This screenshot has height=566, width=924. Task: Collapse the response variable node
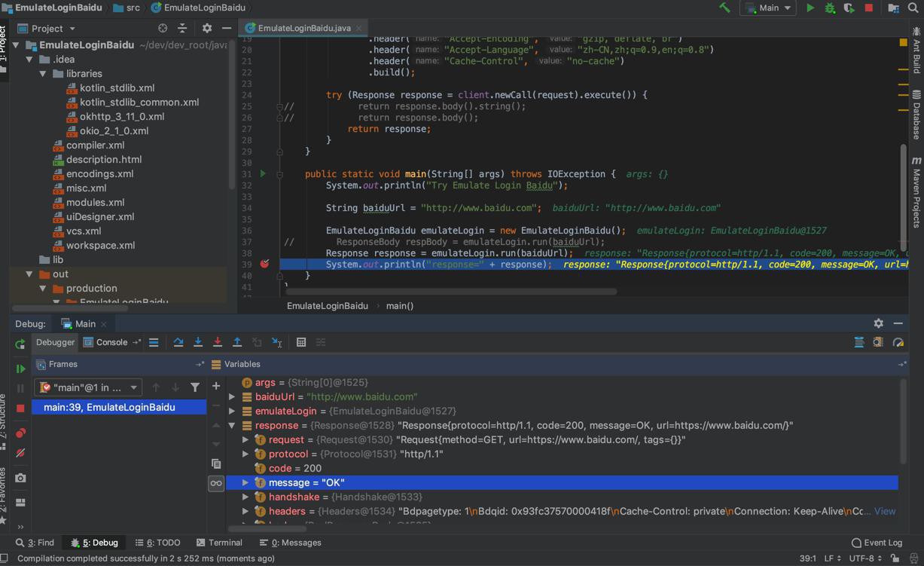(x=232, y=425)
